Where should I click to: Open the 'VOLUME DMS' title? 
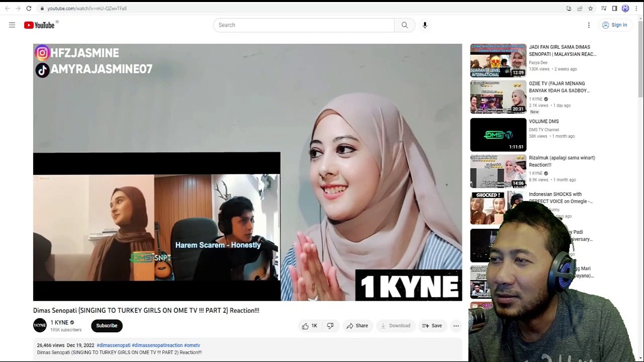[544, 122]
